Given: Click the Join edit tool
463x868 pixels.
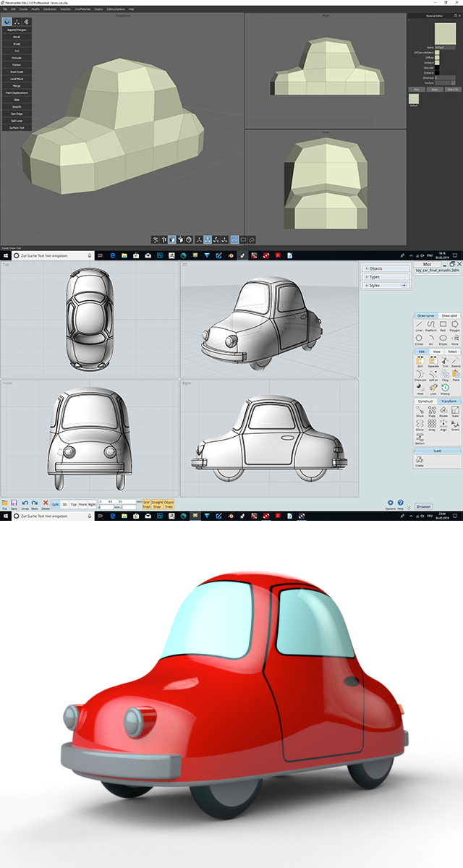Looking at the screenshot, I should tap(420, 362).
